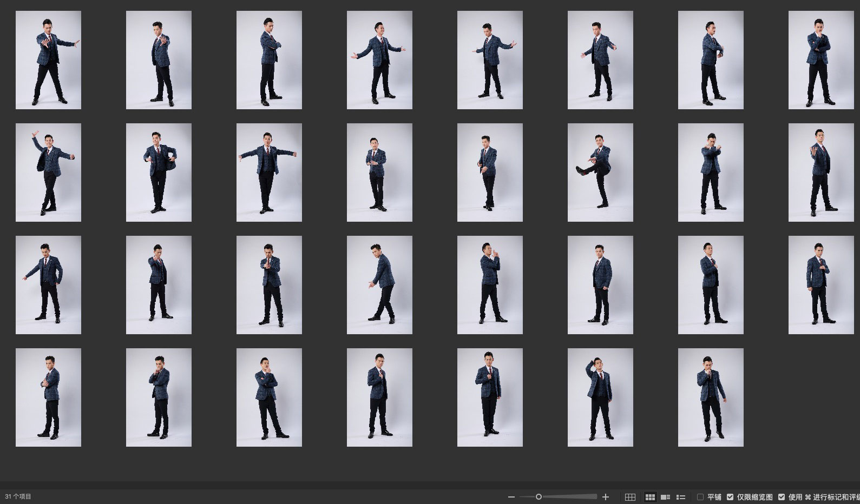Select photo with one arm raised overhead
The image size is (860, 504).
click(48, 173)
